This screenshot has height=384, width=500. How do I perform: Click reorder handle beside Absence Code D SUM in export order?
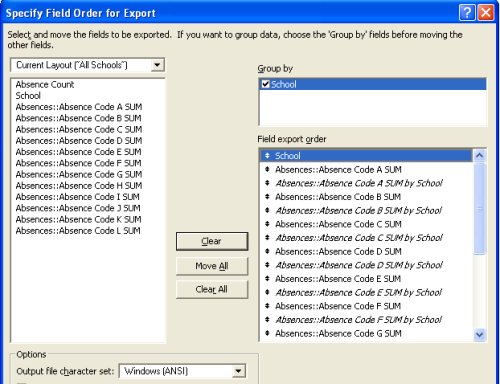[x=267, y=251]
